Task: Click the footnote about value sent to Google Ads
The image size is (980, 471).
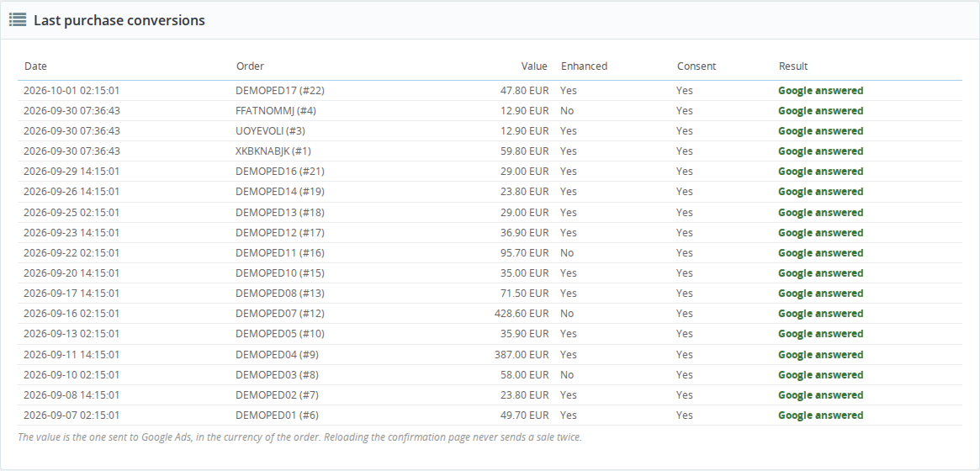Action: coord(299,437)
